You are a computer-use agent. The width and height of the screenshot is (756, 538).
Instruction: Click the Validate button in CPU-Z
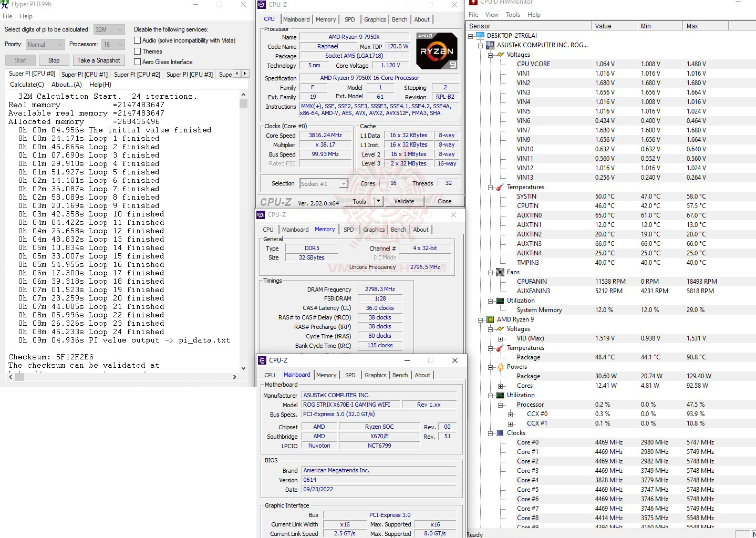point(404,201)
